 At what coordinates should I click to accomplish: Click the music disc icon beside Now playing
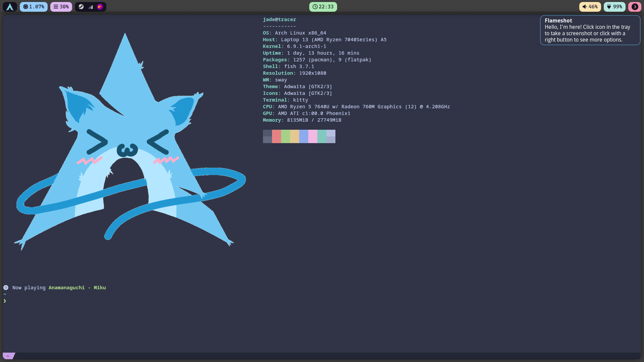point(6,288)
